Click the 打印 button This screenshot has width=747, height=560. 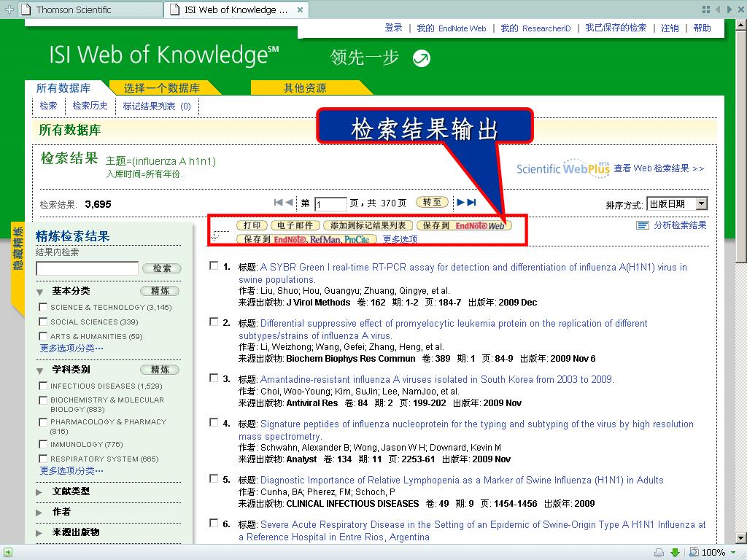[x=252, y=225]
